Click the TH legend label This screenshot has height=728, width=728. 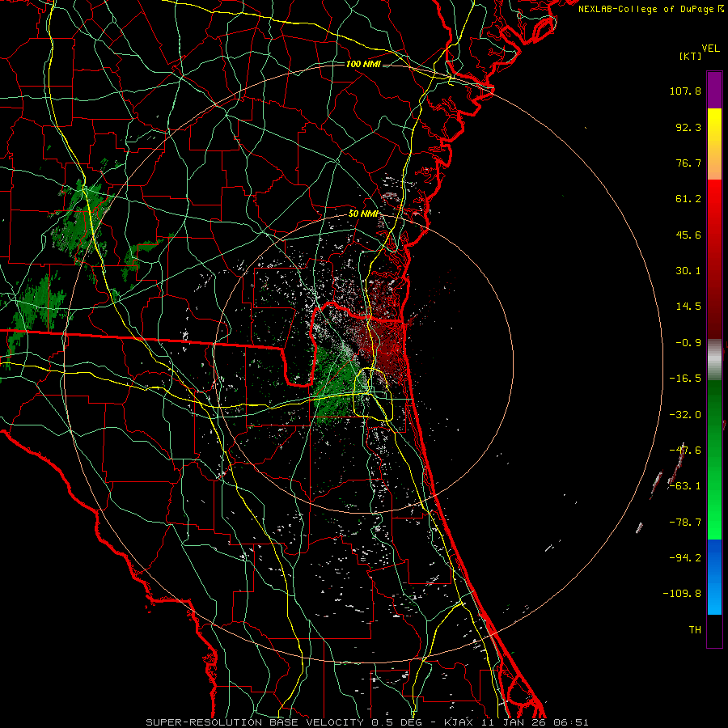695,629
